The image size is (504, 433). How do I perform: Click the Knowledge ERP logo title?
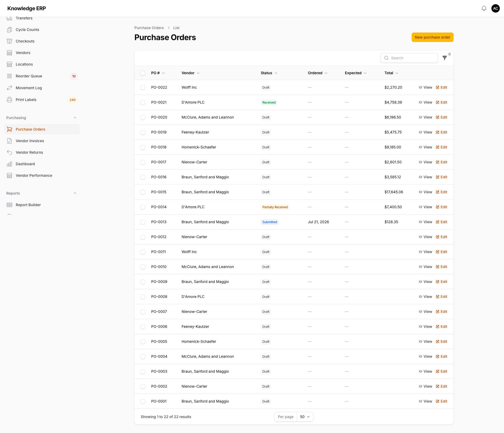[x=27, y=8]
